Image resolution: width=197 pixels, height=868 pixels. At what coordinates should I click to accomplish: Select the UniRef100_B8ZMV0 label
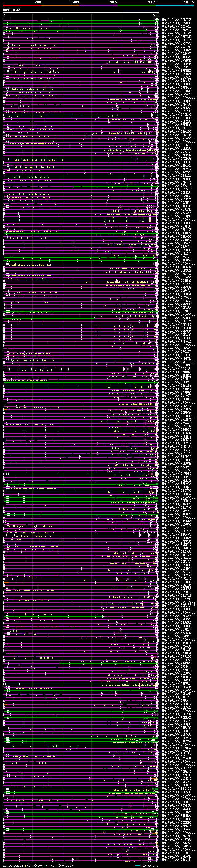pyautogui.click(x=177, y=812)
